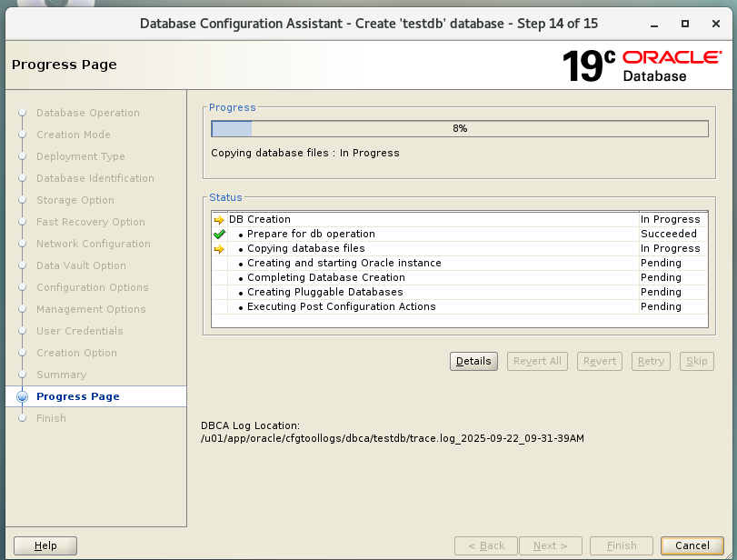Maximize the Database Configuration Assistant window
Viewport: 737px width, 560px height.
pyautogui.click(x=687, y=23)
